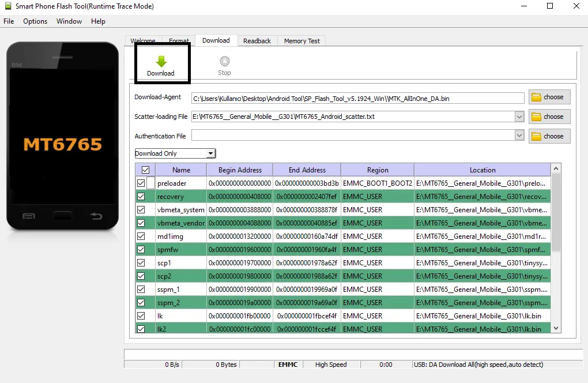Click the partition list scroll-up arrow
588x383 pixels.
tap(556, 169)
